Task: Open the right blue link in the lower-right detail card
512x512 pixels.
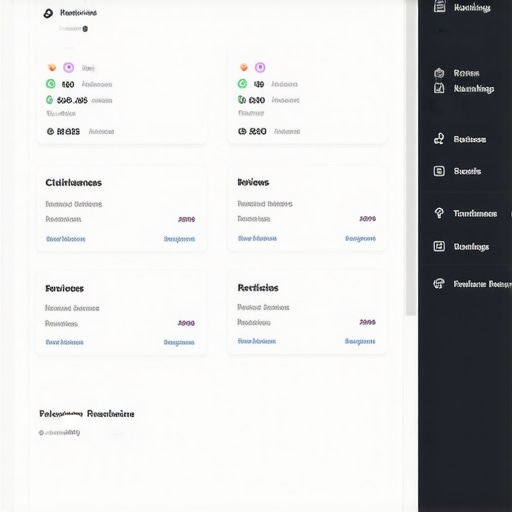Action: [360, 341]
